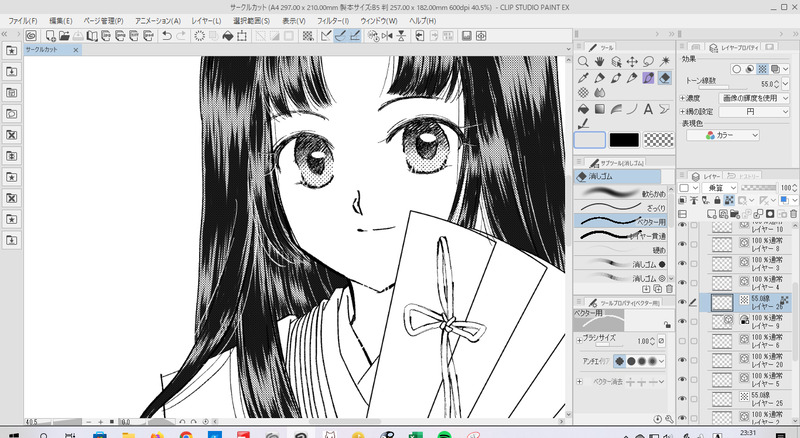Select ざっくり eraser sub tool
The height and width of the screenshot is (438, 800).
[621, 207]
